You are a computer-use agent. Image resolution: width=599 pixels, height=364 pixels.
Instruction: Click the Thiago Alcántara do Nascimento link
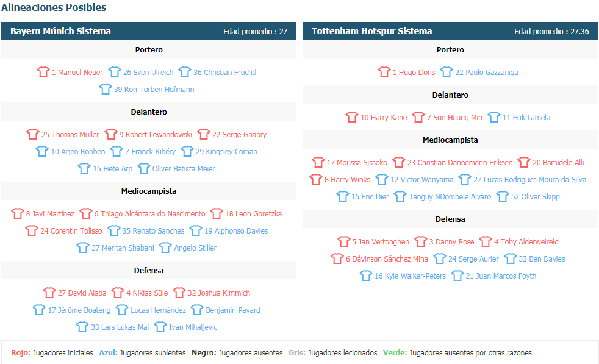149,214
